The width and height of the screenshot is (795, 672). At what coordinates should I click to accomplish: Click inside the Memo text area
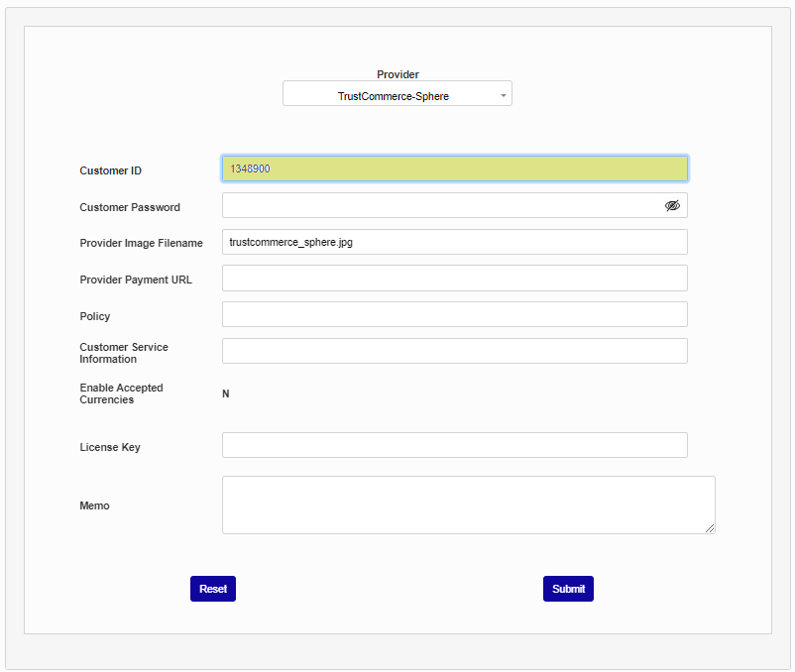466,504
